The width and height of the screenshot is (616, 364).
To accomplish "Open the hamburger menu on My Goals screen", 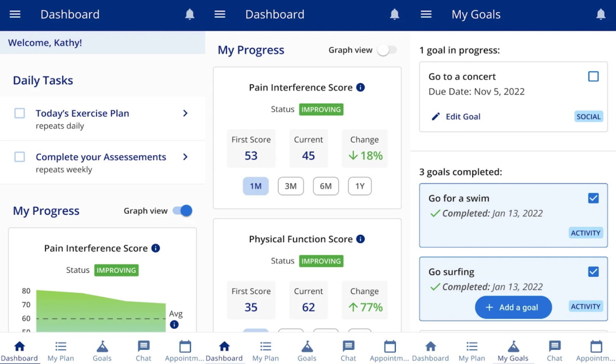I will click(426, 15).
